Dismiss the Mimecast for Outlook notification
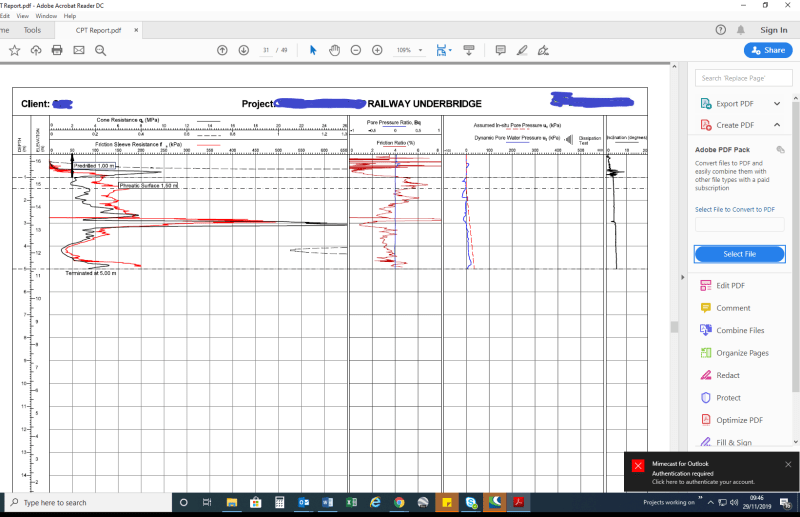The width and height of the screenshot is (800, 517). [x=788, y=464]
